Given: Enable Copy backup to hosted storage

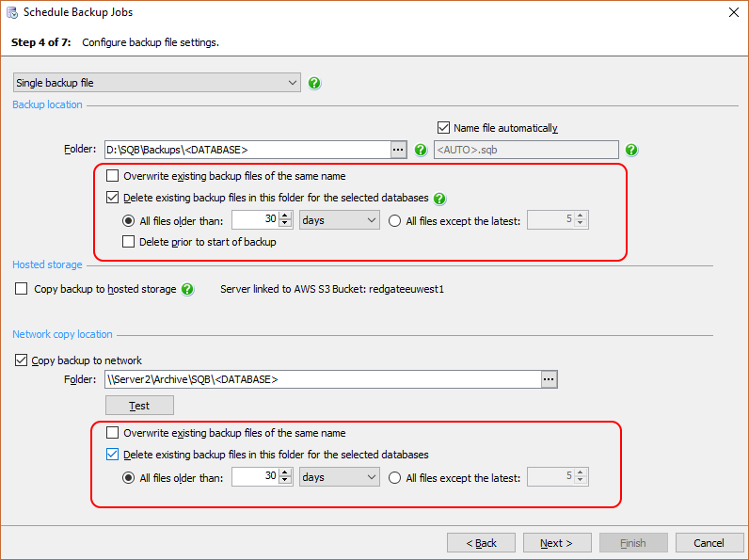Looking at the screenshot, I should [x=22, y=289].
